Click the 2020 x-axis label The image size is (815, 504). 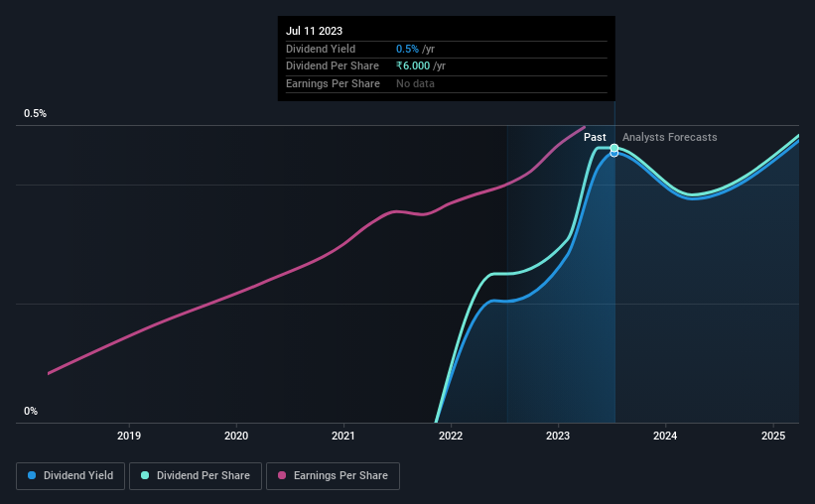(236, 436)
